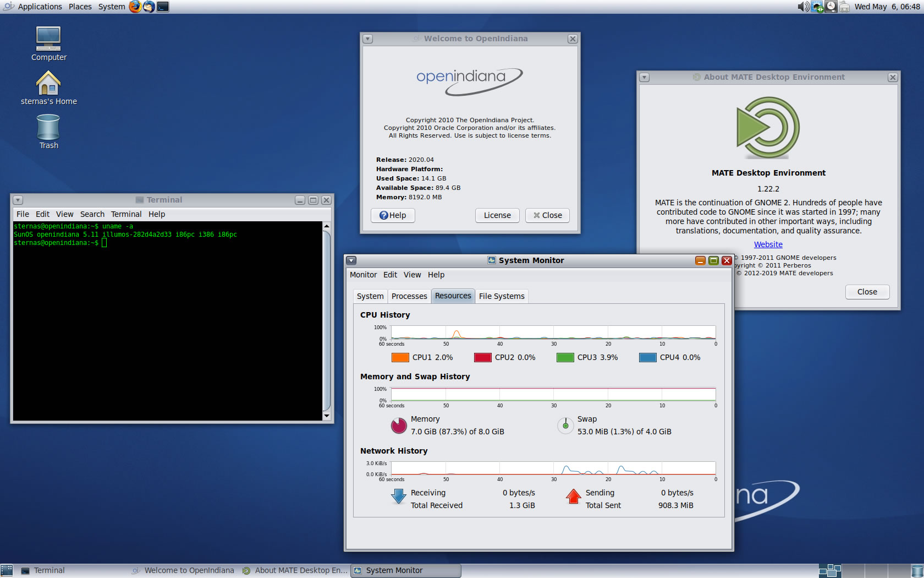Open Terminal's Help menu
The image size is (924, 578).
(157, 214)
